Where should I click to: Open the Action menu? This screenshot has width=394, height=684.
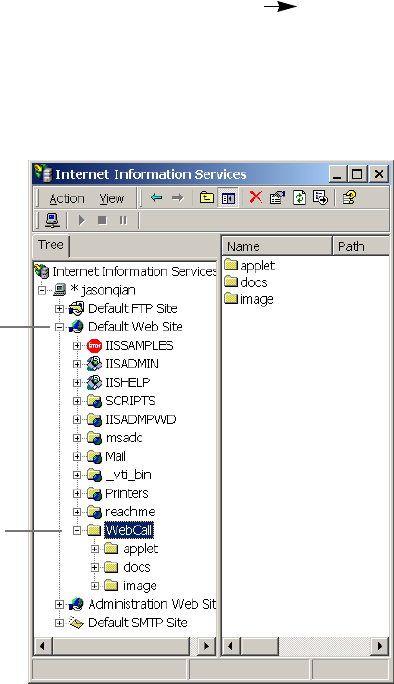click(67, 199)
